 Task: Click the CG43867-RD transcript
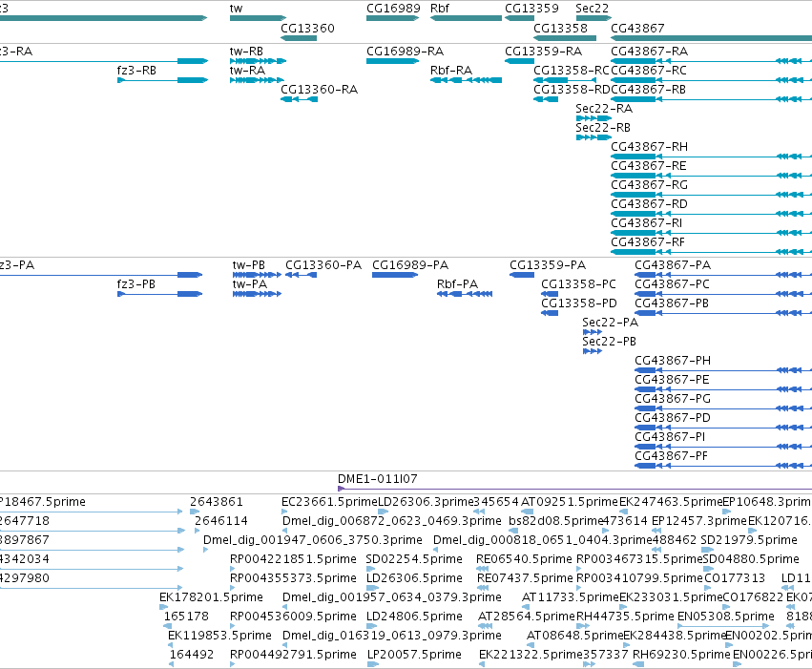point(712,215)
